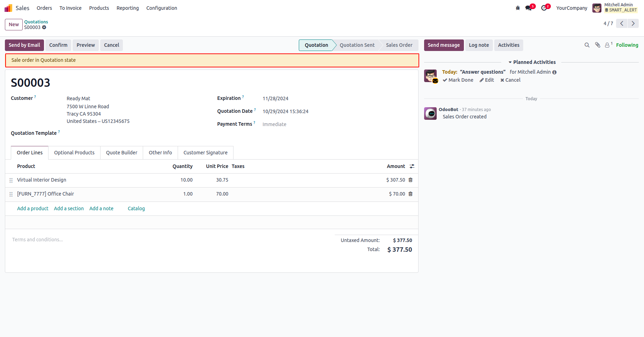Open the activities clock icon
The image size is (644, 337).
tap(544, 8)
